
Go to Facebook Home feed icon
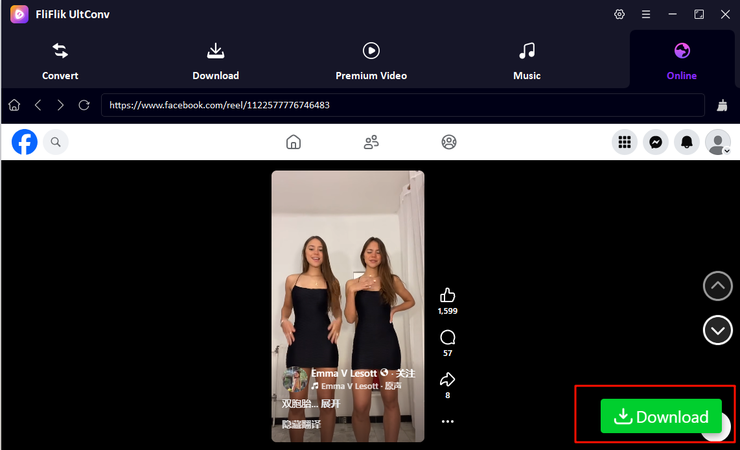pyautogui.click(x=293, y=142)
